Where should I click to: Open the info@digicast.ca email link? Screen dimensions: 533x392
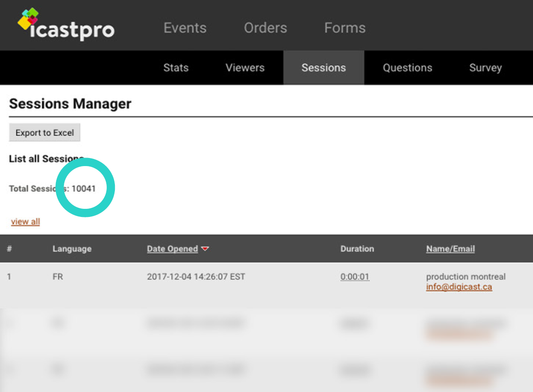coord(459,287)
